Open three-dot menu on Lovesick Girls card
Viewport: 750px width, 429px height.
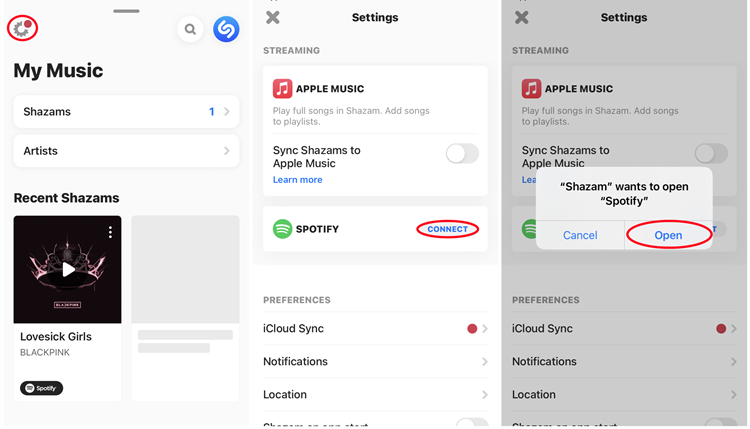pos(110,232)
